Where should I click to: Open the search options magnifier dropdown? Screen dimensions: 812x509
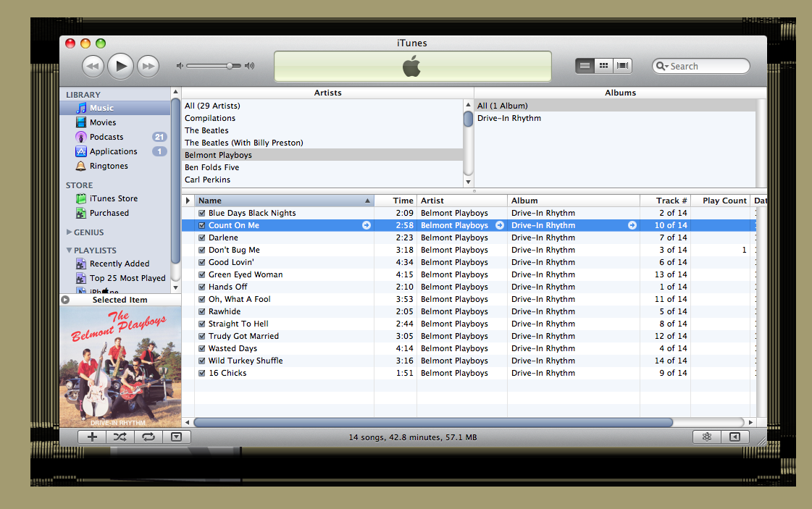click(662, 67)
